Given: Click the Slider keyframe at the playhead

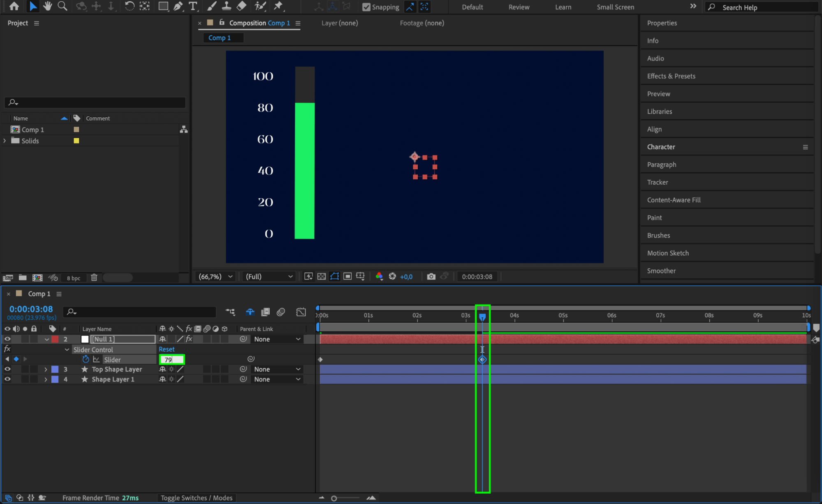Looking at the screenshot, I should tap(482, 360).
